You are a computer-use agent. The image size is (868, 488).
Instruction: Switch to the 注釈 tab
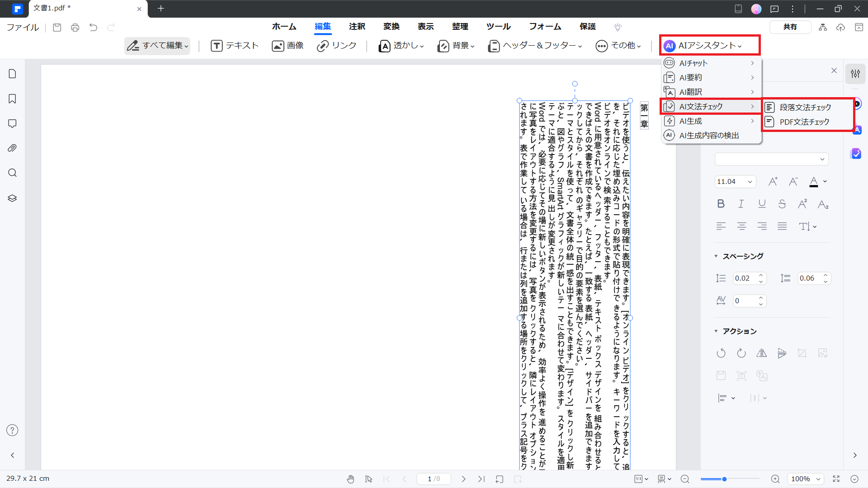point(357,27)
